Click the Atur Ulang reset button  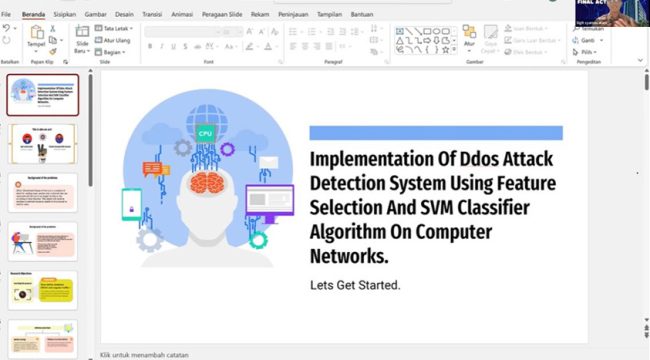113,40
